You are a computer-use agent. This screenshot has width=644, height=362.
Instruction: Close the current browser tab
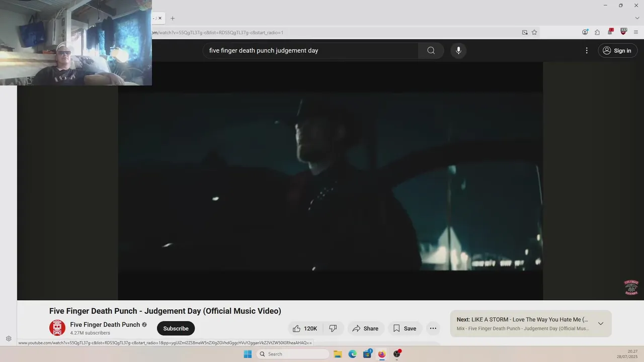(x=160, y=18)
